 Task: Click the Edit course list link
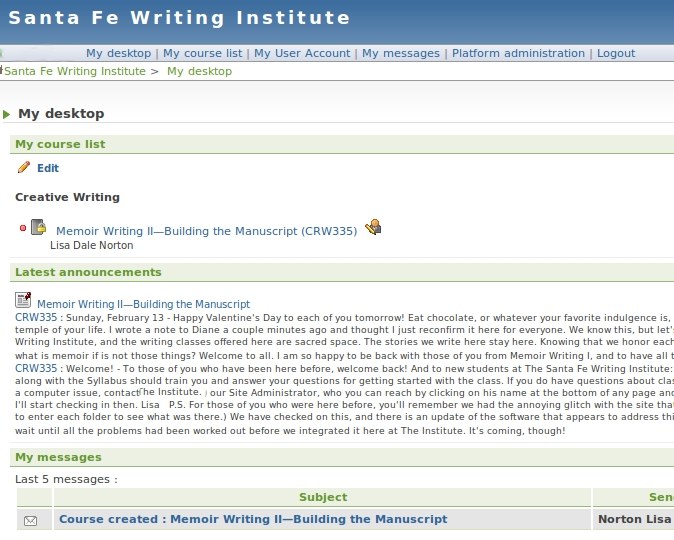pyautogui.click(x=48, y=168)
